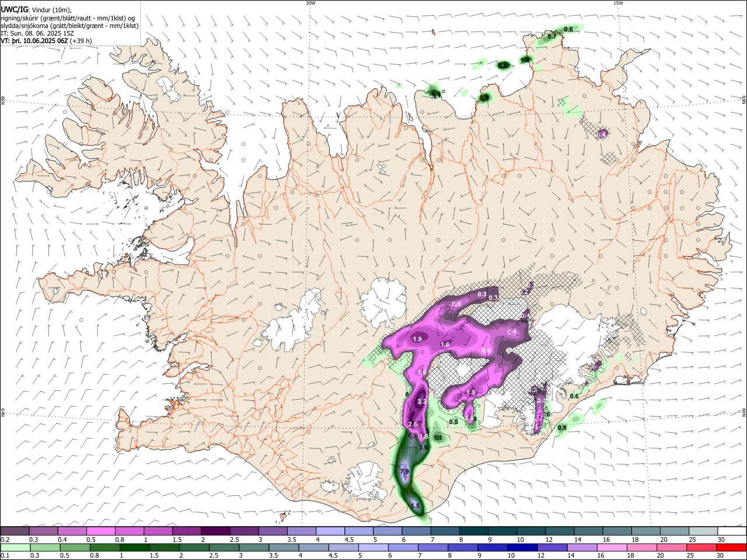The image size is (747, 560).
Task: Click the 'slydda/snjókoma' legend description line
Action: (69, 26)
